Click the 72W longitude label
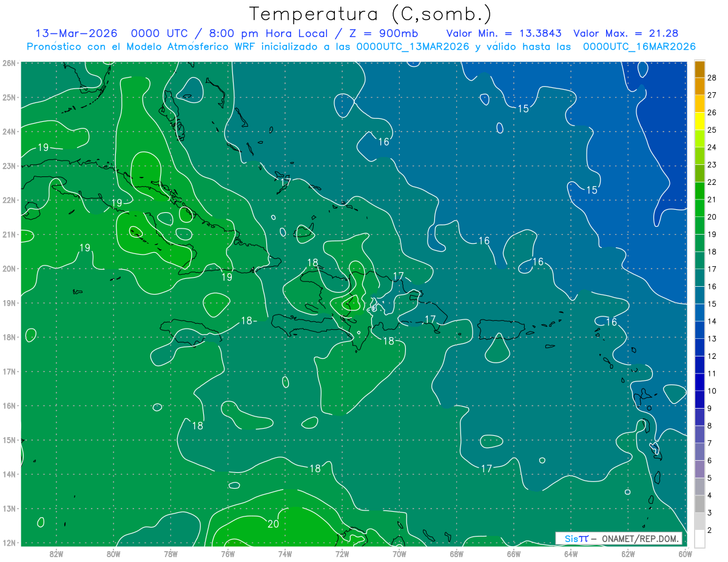The height and width of the screenshot is (562, 728). click(x=342, y=553)
